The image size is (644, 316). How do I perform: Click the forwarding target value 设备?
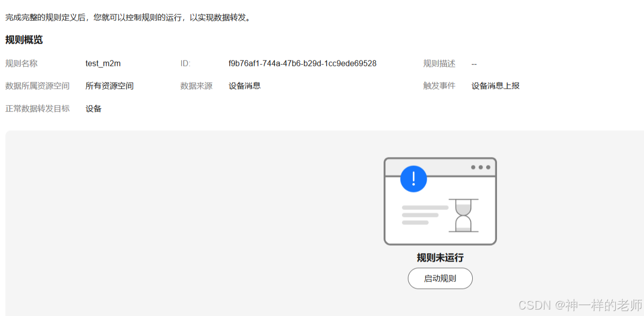click(x=94, y=108)
